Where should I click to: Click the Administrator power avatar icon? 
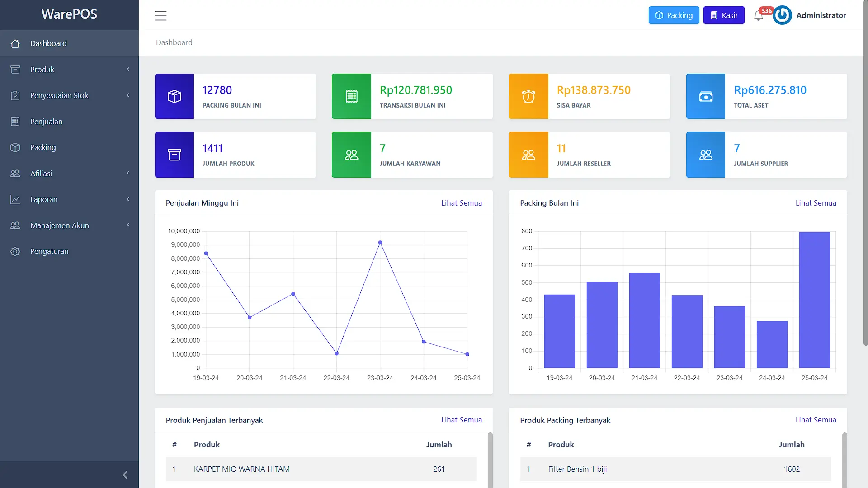782,15
